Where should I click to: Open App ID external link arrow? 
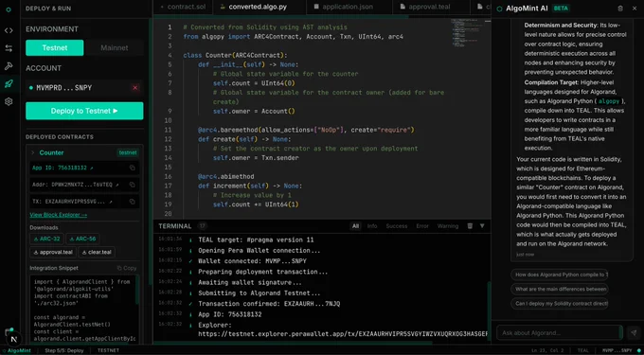tap(91, 168)
